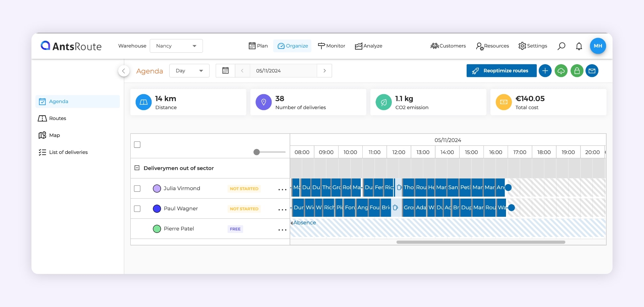644x307 pixels.
Task: Click the envelope mail icon
Action: (592, 71)
